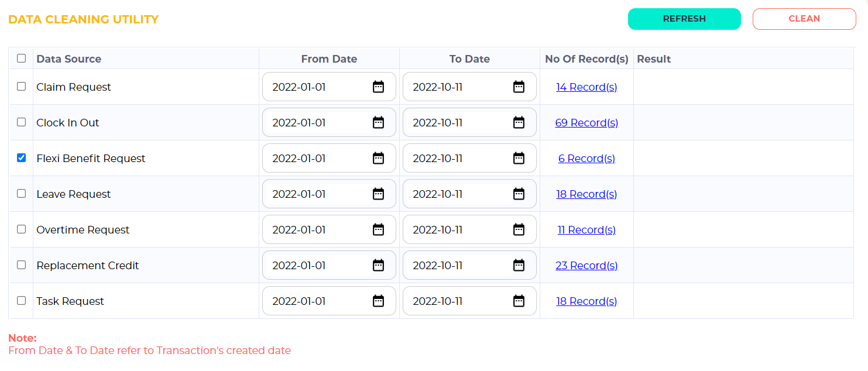Uncheck the Flexi Benefit Request checkbox
Viewport: 868px width, 371px height.
point(22,158)
